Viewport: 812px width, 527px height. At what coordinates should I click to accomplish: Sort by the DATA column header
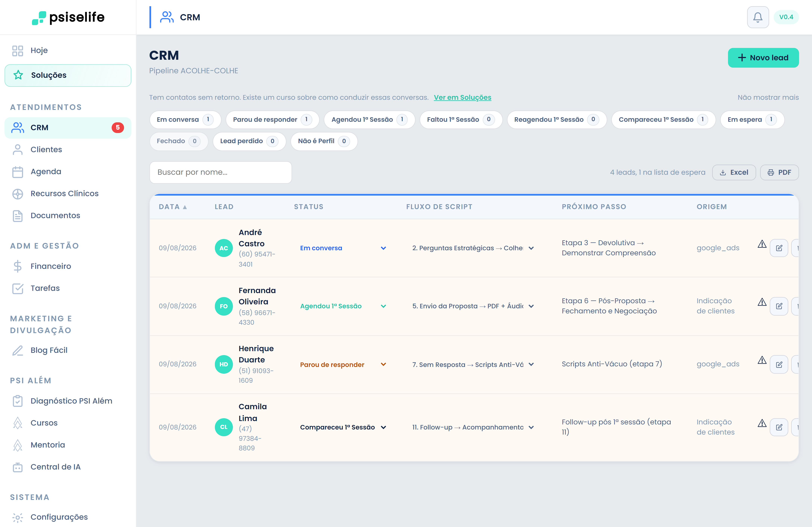173,207
